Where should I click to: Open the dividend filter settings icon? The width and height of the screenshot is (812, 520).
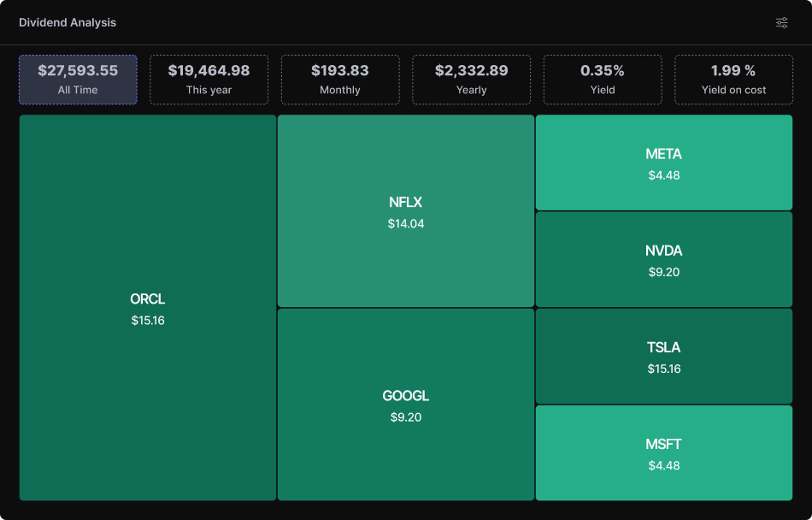[781, 22]
